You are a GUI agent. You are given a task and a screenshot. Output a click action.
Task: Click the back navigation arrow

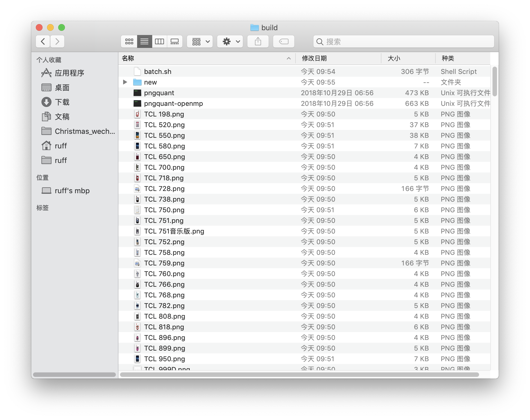click(43, 41)
